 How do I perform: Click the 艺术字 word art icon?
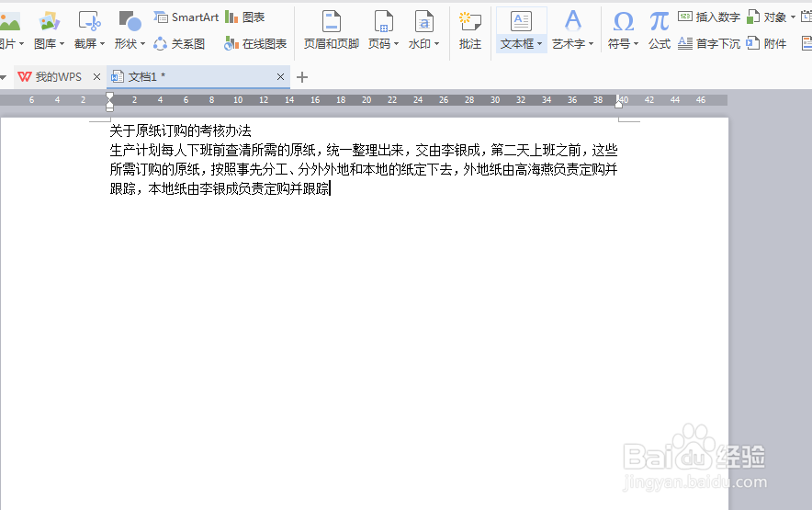point(573,21)
